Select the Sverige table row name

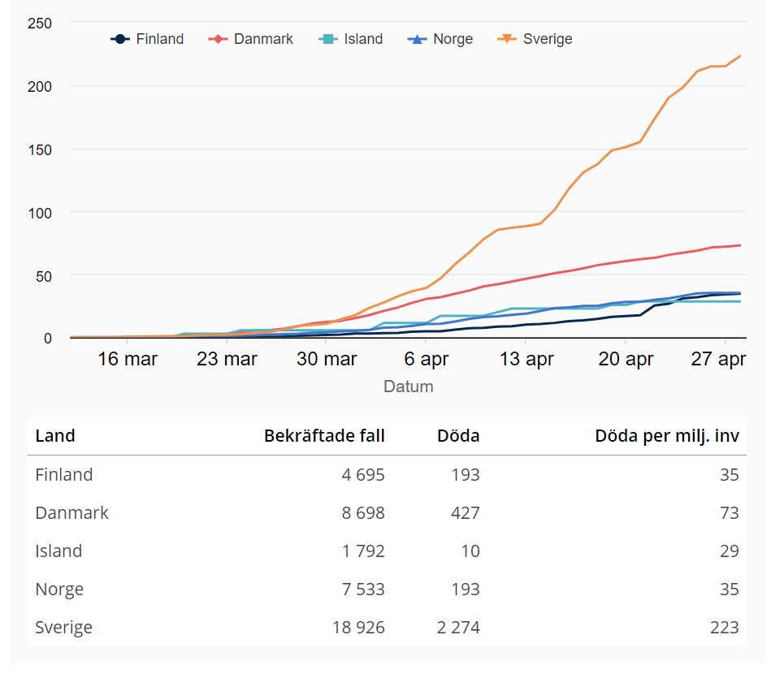pyautogui.click(x=64, y=628)
